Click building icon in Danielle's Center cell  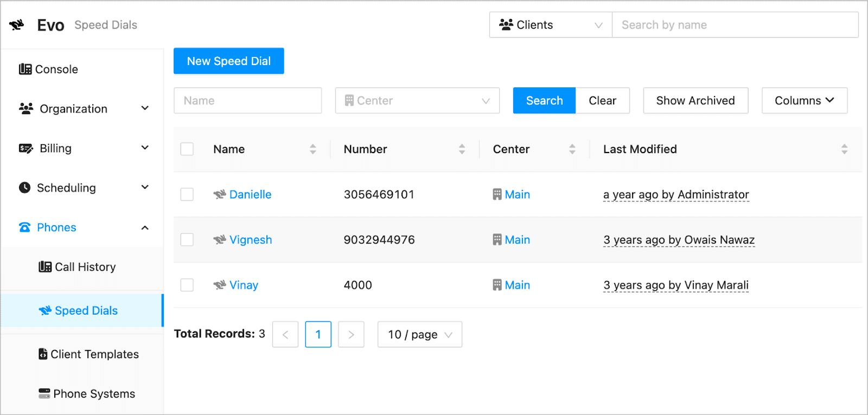(497, 194)
